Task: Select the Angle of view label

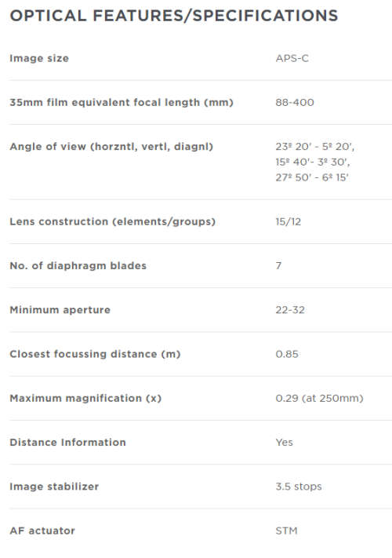Action: (111, 147)
